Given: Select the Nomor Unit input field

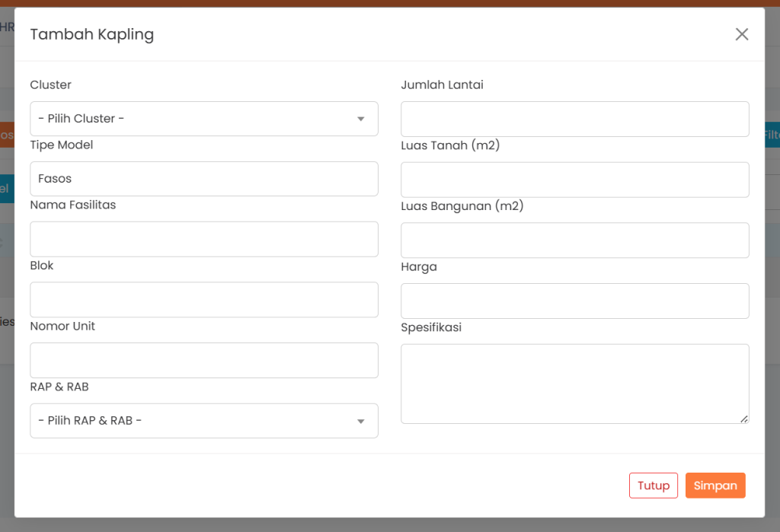Looking at the screenshot, I should pos(203,360).
